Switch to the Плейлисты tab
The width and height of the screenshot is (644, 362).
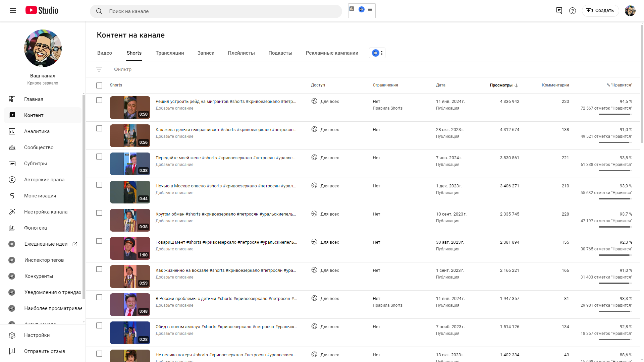[241, 53]
